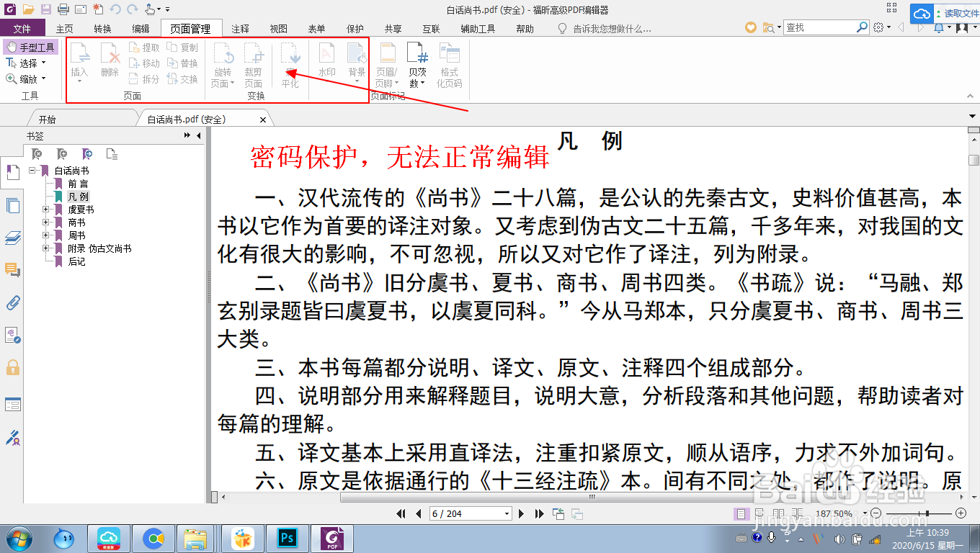980x553 pixels.
Task: Open the 文件 menu
Action: 23,28
